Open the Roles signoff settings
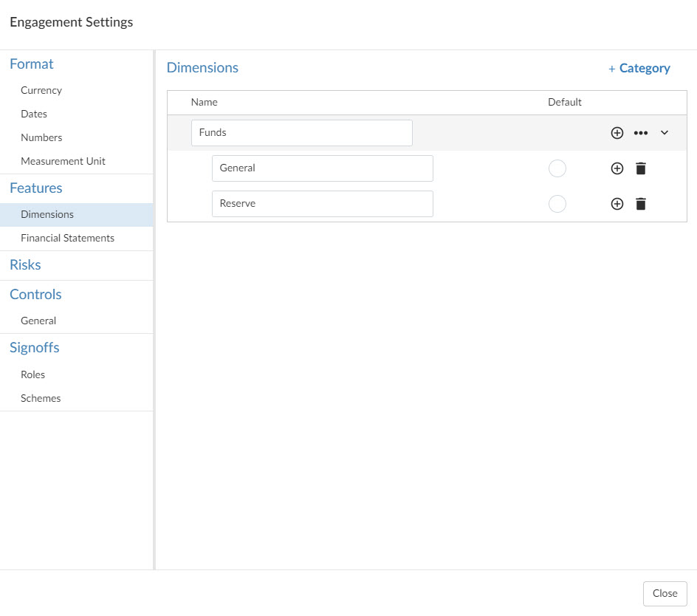 pyautogui.click(x=33, y=374)
